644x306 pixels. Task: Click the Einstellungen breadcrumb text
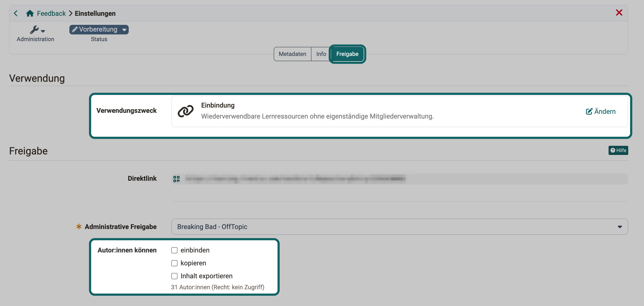pos(95,13)
